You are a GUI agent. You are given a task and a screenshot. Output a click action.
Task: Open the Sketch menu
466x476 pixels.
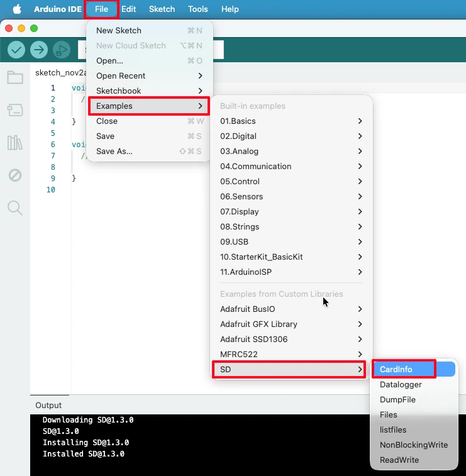click(162, 9)
